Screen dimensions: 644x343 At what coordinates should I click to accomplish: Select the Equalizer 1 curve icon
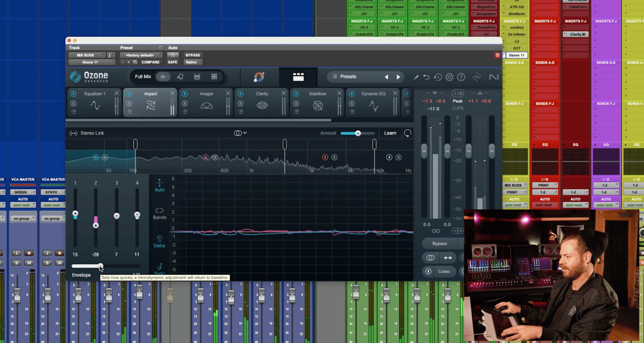pos(95,105)
